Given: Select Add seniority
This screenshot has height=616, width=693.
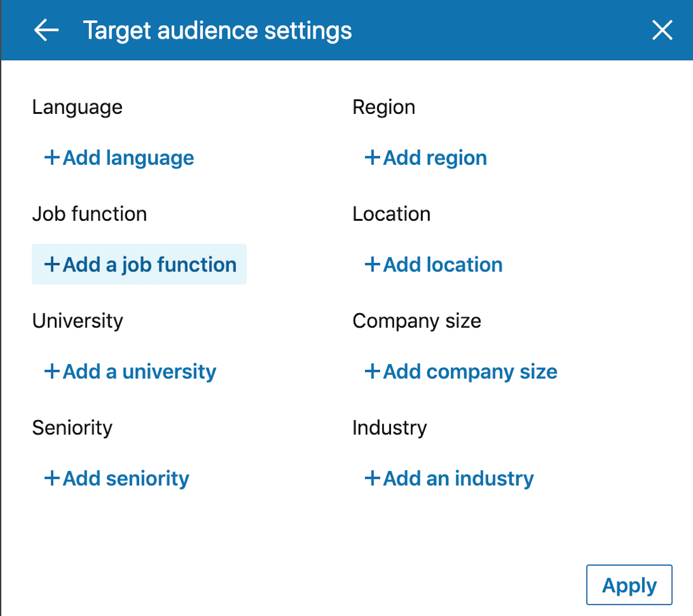Looking at the screenshot, I should 115,478.
